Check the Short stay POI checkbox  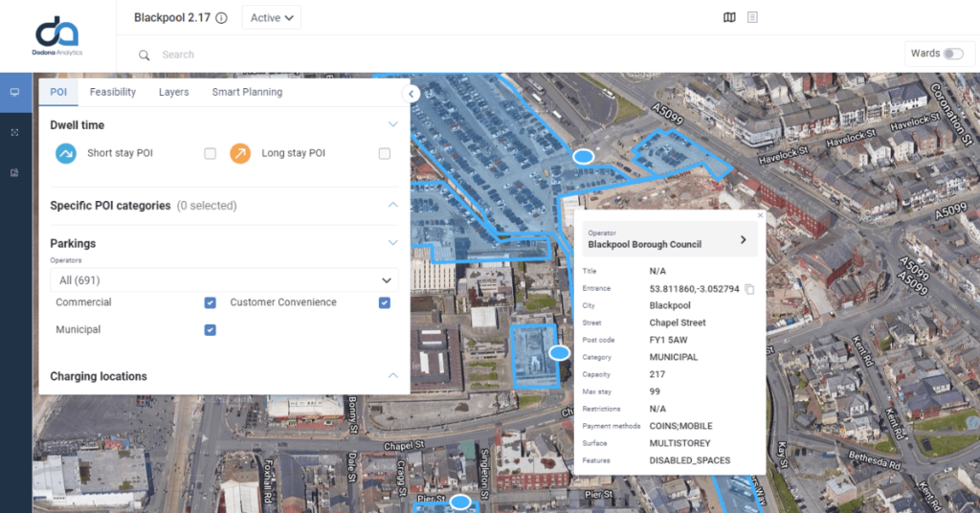(x=211, y=153)
